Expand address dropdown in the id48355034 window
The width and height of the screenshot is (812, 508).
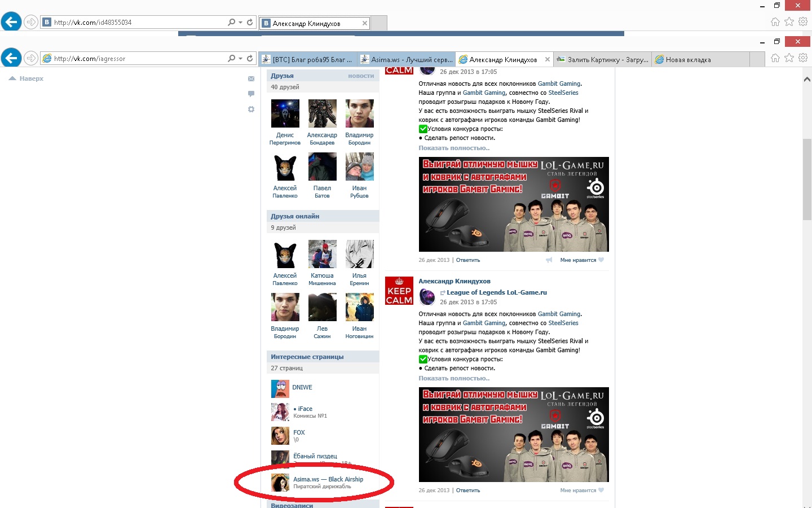coord(241,22)
